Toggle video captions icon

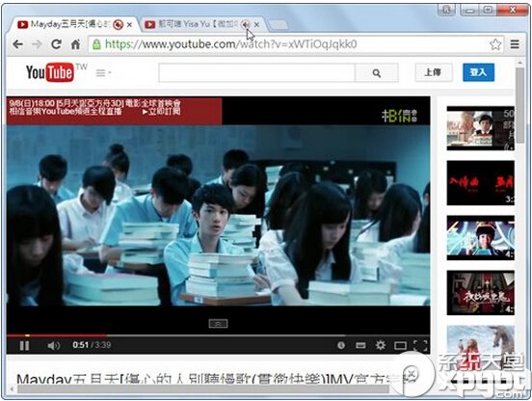[360, 345]
